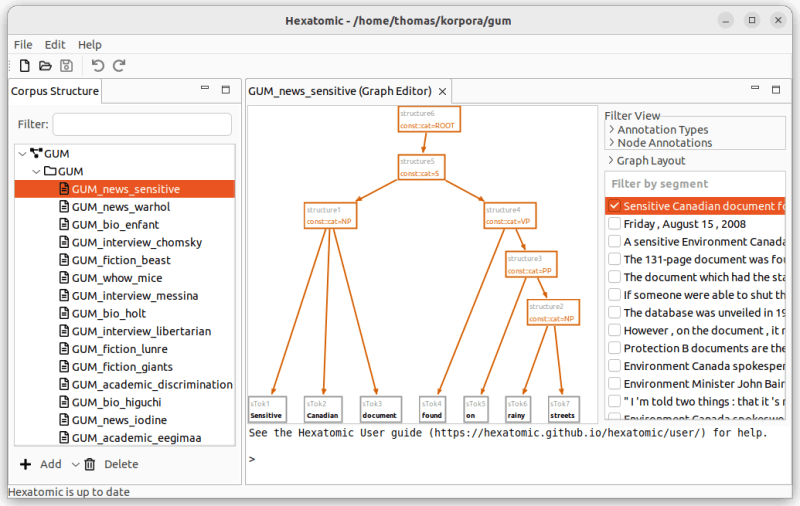
Task: Click document icon of GUM_fiction_beast
Action: tap(64, 260)
